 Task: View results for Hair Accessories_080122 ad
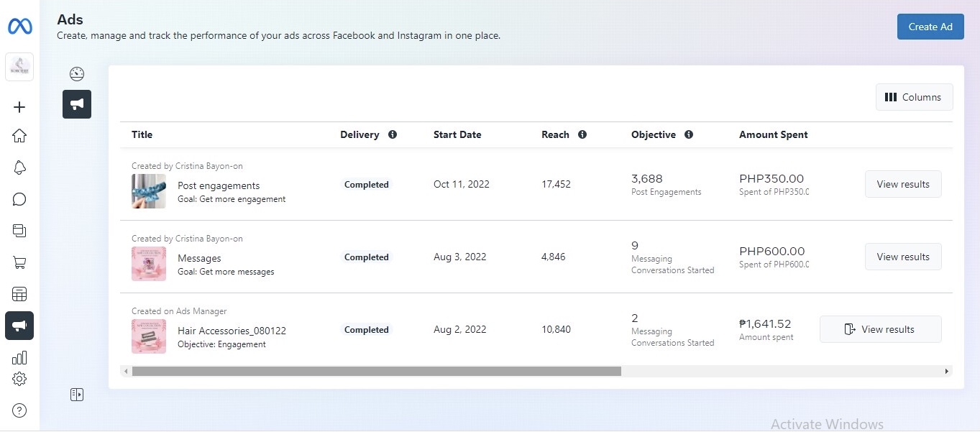click(880, 329)
